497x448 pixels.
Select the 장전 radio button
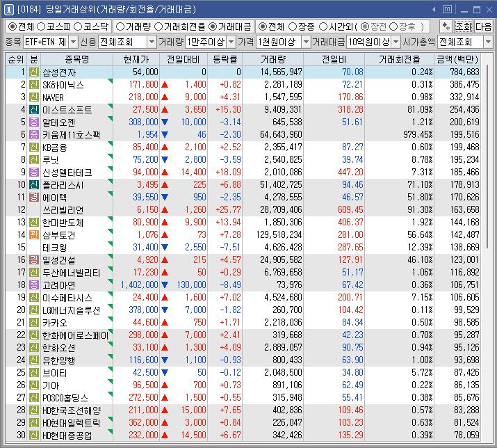pyautogui.click(x=365, y=26)
